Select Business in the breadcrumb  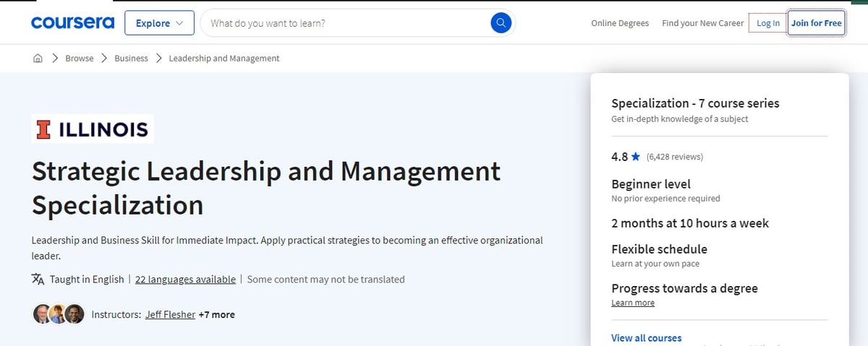131,59
